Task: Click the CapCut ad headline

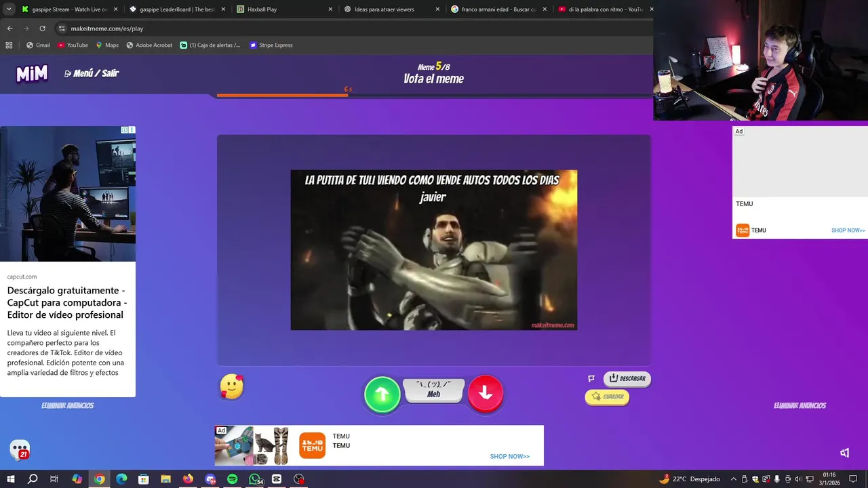Action: [x=67, y=302]
